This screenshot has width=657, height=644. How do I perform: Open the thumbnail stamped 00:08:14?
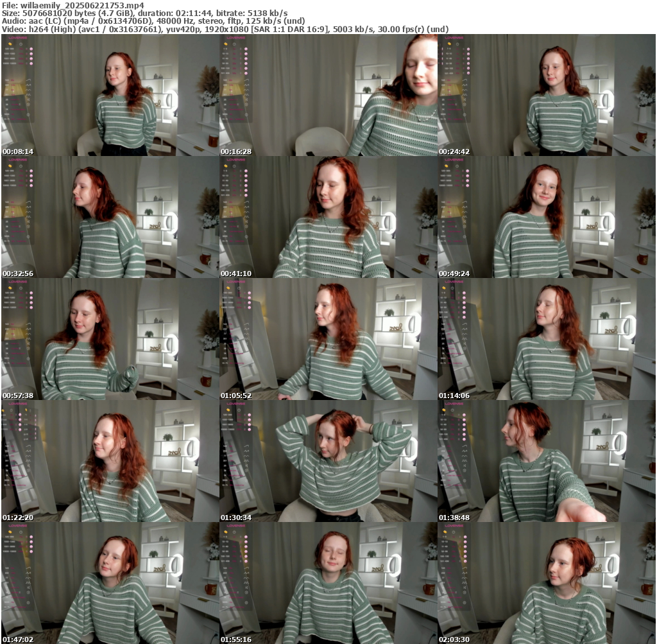110,95
